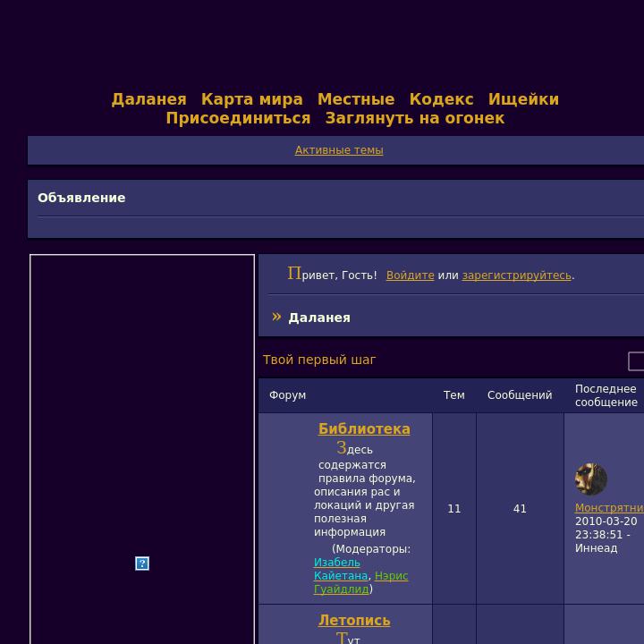Click the Сообщений column header
This screenshot has height=644, width=644.
click(x=520, y=395)
